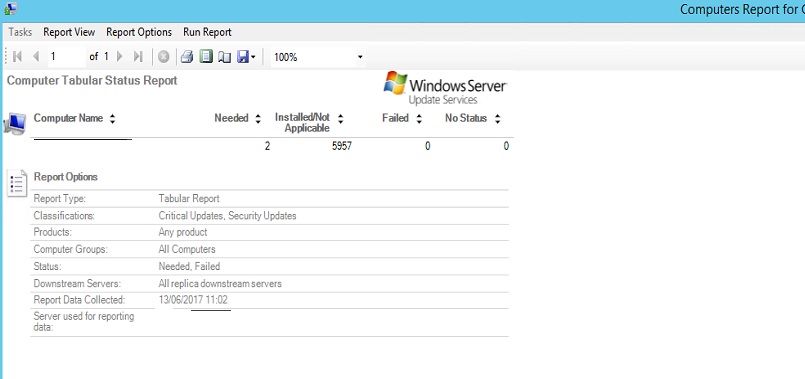805x379 pixels.
Task: Sort by Installed/Not Applicable column
Action: 340,119
